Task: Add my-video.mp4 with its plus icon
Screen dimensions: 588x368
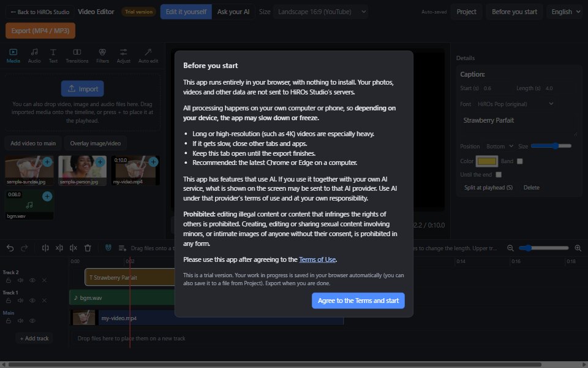Action: [x=153, y=162]
